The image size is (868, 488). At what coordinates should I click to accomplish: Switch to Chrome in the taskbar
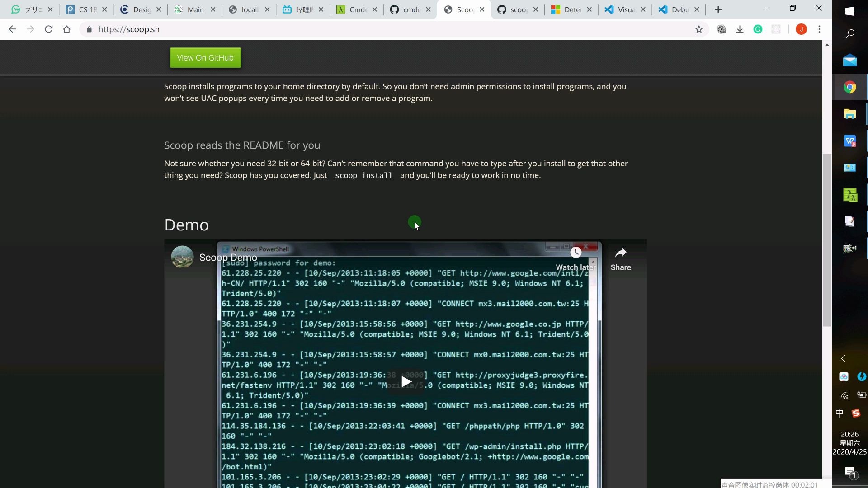pyautogui.click(x=850, y=87)
